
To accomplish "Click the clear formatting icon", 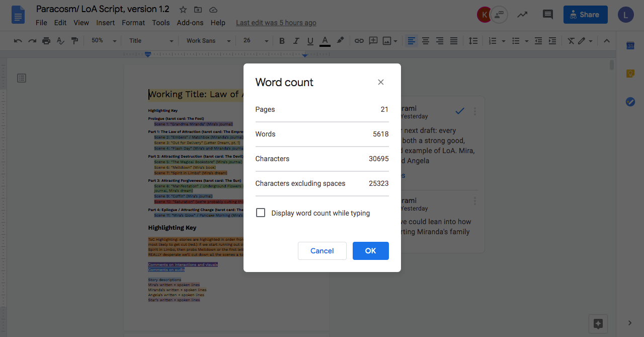I will (x=571, y=41).
